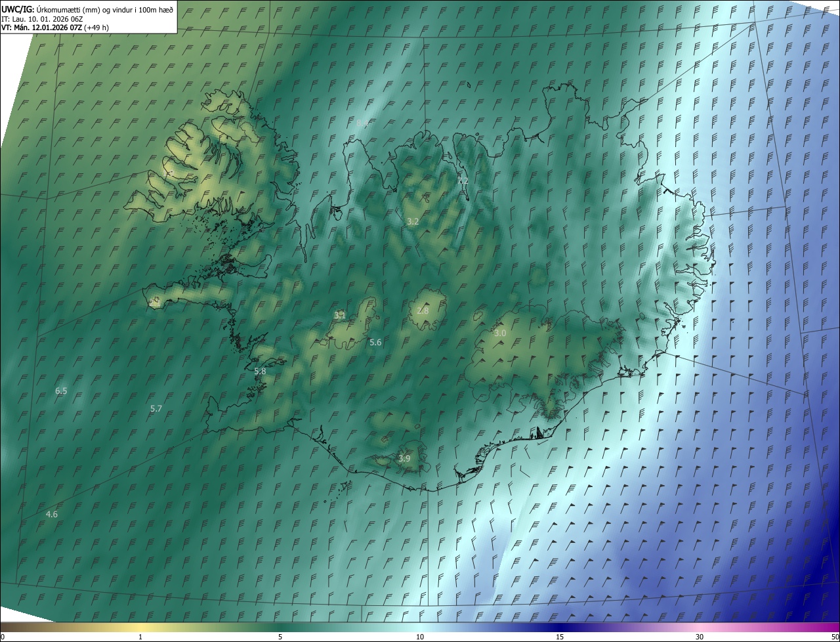Click the 3.0 value on the map
This screenshot has height=642, width=840.
(500, 333)
